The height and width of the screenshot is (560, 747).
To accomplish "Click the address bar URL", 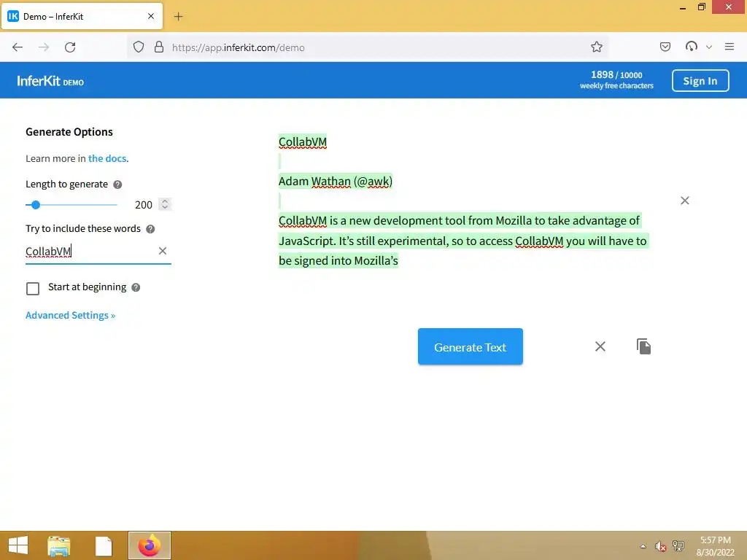I will (239, 47).
